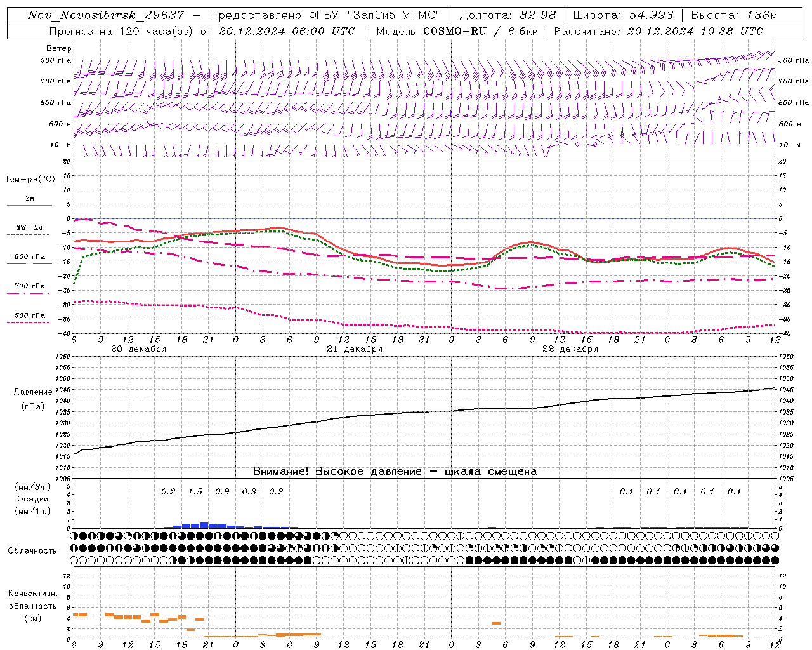Click the "Осадки" precipitation label
The image size is (812, 650).
pyautogui.click(x=33, y=499)
